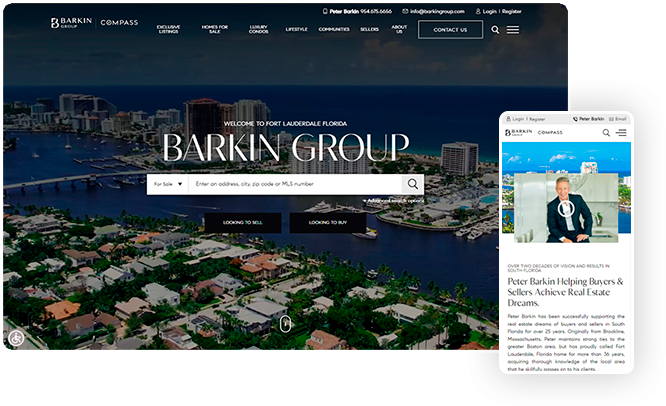666x406 pixels.
Task: Tap Login | Register in mobile preview
Action: click(x=525, y=119)
